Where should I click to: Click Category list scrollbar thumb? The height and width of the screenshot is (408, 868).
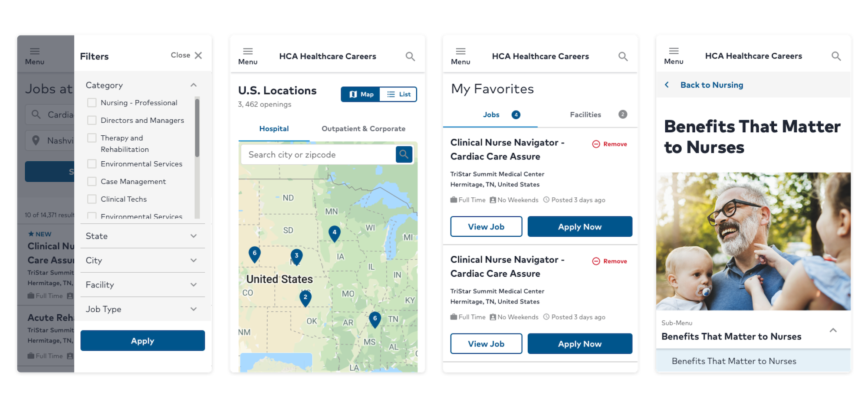(x=197, y=127)
